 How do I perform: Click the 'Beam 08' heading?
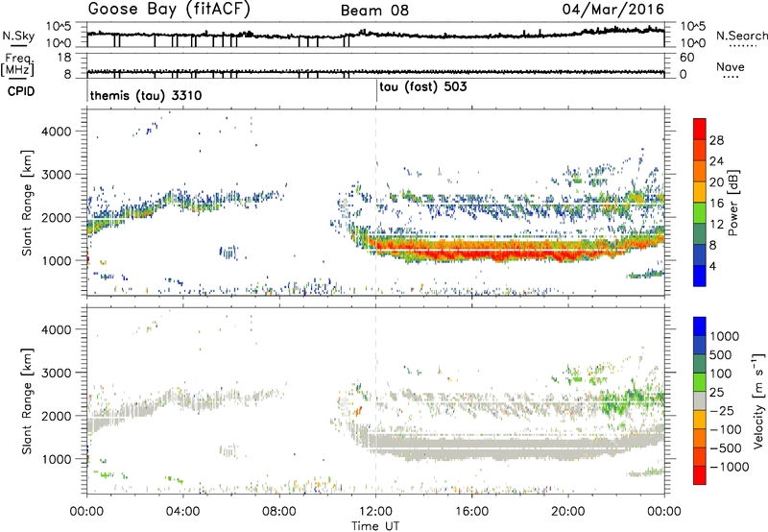tap(374, 11)
